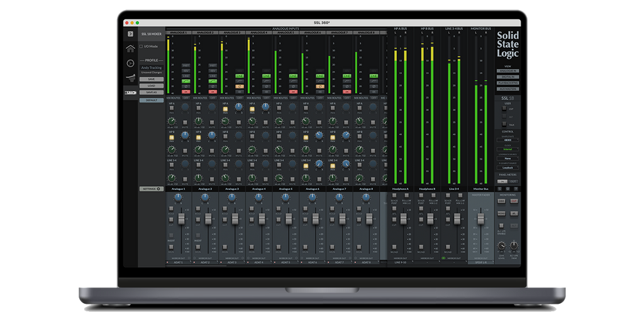Click the profile LOAD button

pos(151,86)
